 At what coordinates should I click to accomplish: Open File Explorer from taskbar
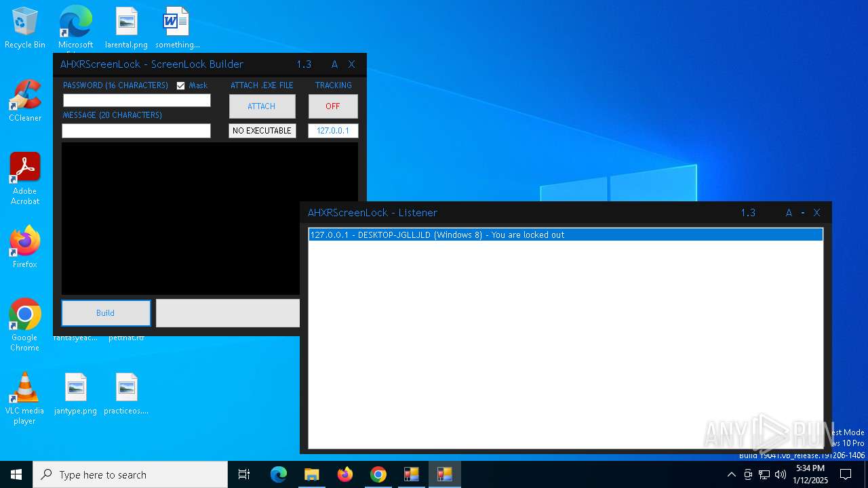(x=311, y=474)
